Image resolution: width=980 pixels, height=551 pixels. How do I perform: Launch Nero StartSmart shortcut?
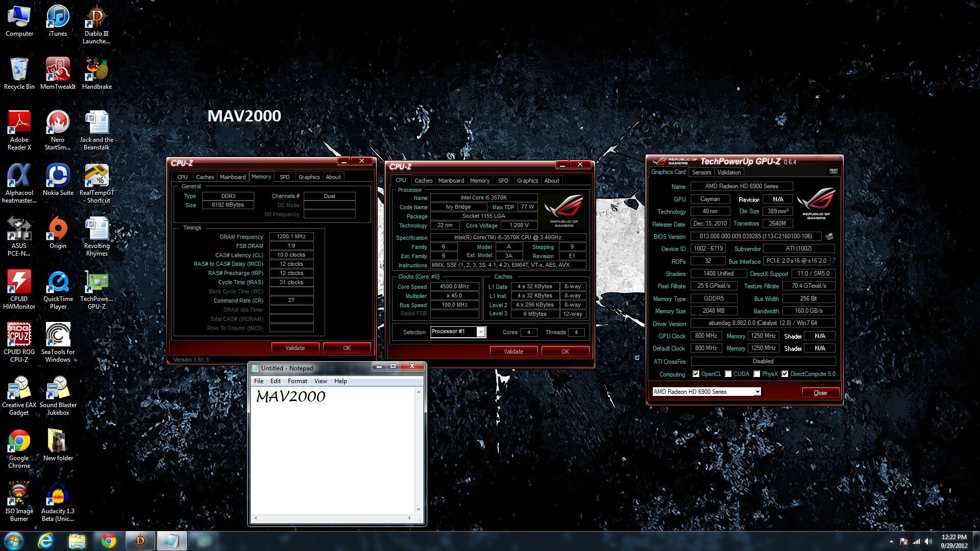(x=58, y=131)
